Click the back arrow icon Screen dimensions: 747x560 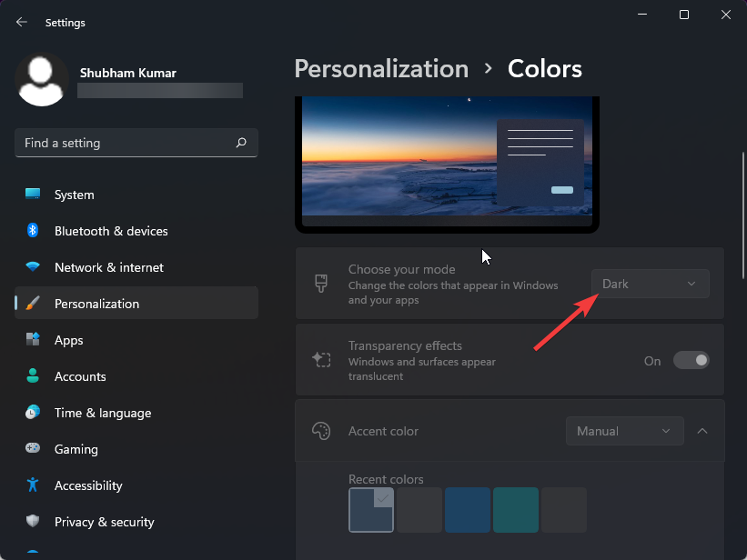click(x=22, y=22)
